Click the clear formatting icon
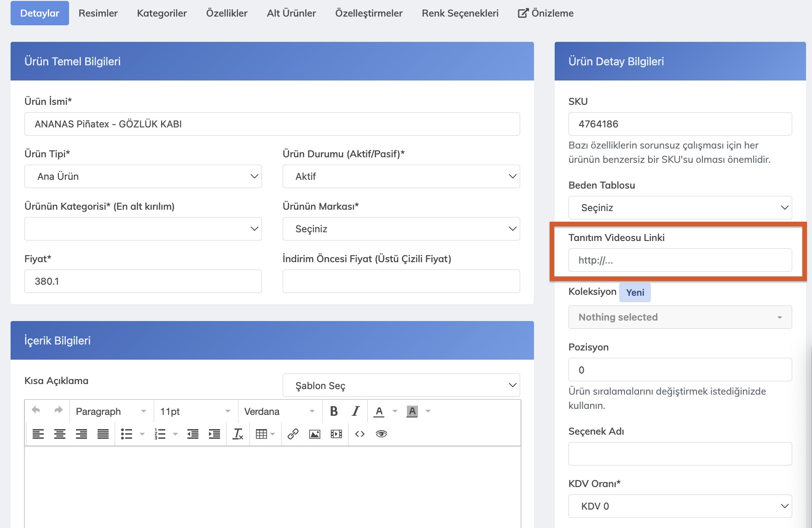The width and height of the screenshot is (812, 528). click(x=238, y=434)
